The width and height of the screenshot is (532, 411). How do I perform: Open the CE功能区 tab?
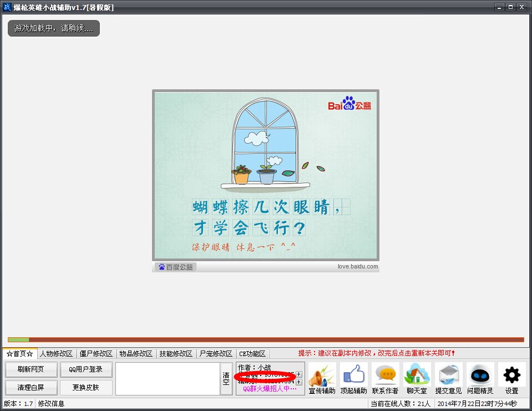(x=252, y=354)
